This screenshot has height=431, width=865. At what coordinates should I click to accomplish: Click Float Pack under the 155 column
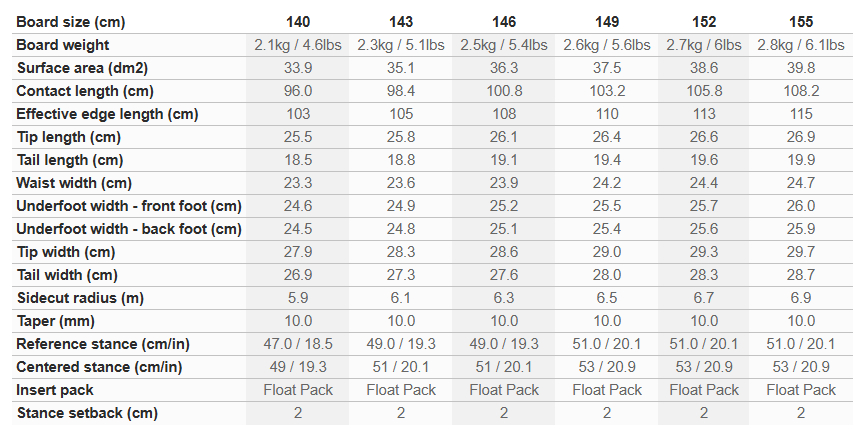pyautogui.click(x=801, y=390)
